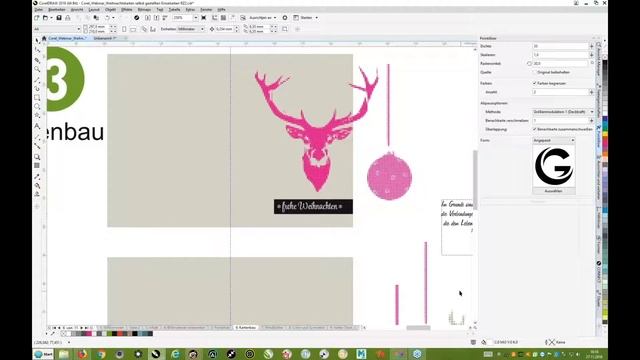Increase Anzahl value with plus button
Image resolution: width=640 pixels, height=360 pixels.
pos(591,92)
